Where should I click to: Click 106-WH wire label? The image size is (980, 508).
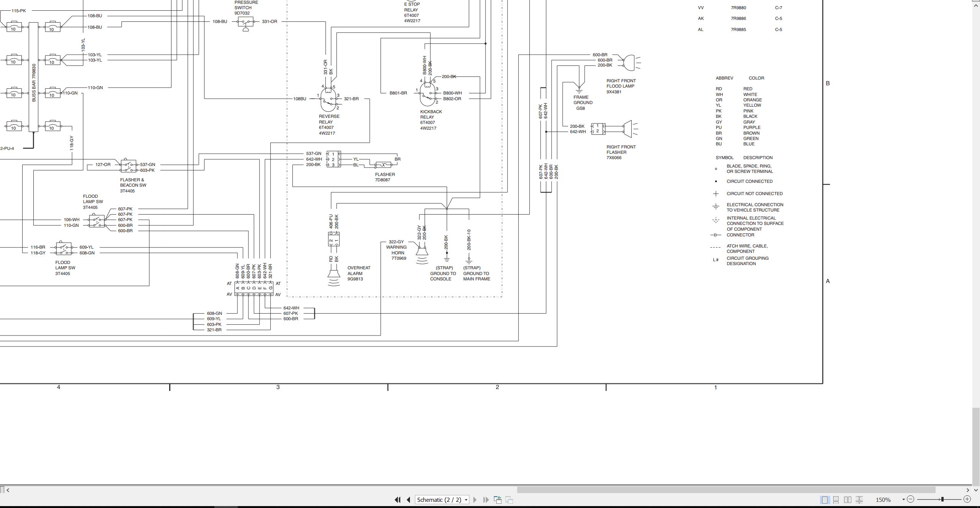point(72,220)
